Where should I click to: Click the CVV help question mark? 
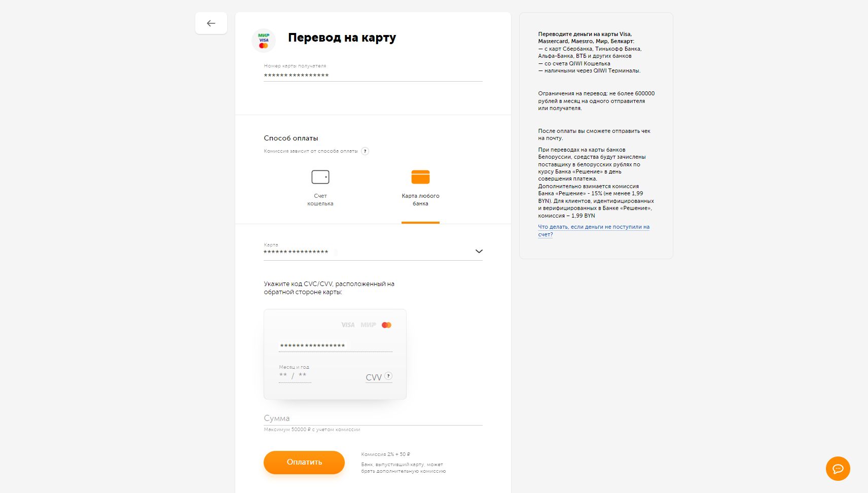click(388, 376)
